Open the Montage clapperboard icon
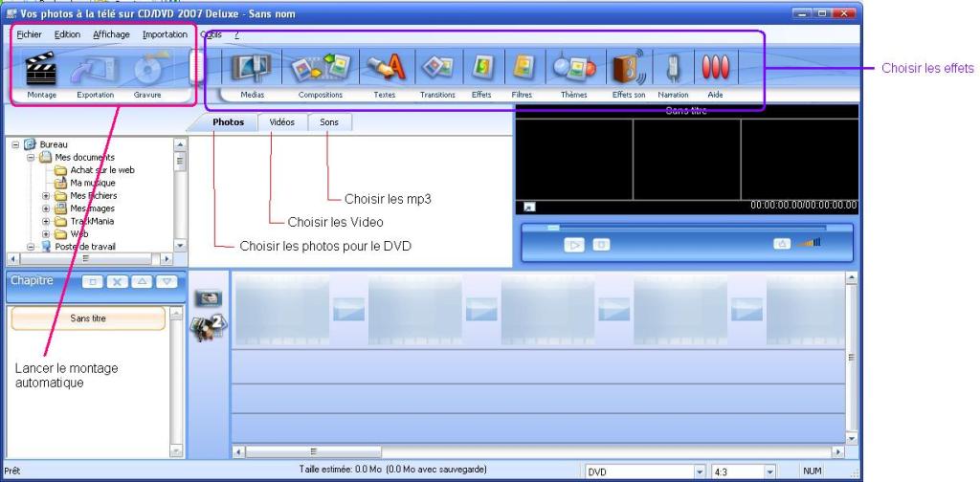Viewport: 980px width, 482px height. [41, 69]
